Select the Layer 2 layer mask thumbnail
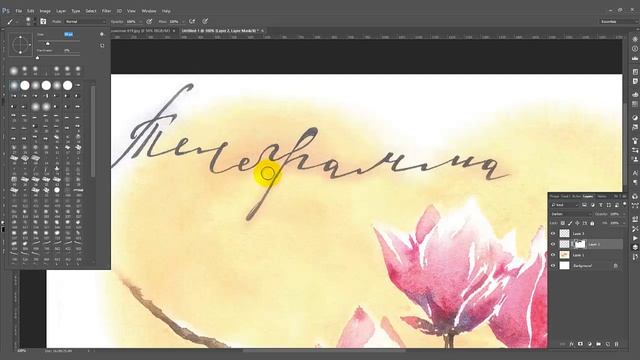Screen dimensions: 640x360 coord(580,244)
